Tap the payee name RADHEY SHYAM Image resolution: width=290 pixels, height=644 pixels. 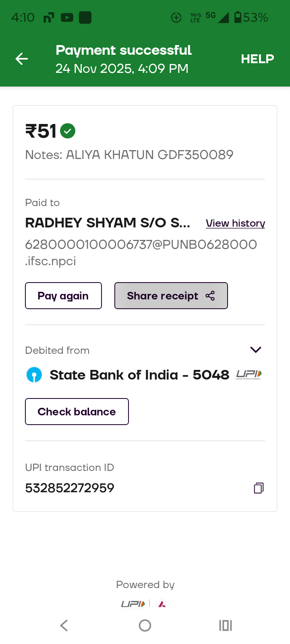(108, 223)
